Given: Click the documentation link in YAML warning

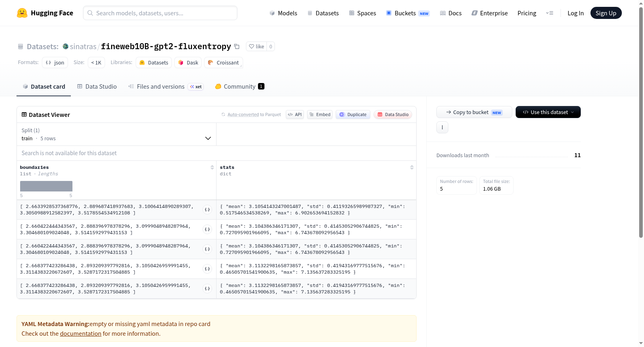Looking at the screenshot, I should pyautogui.click(x=80, y=334).
